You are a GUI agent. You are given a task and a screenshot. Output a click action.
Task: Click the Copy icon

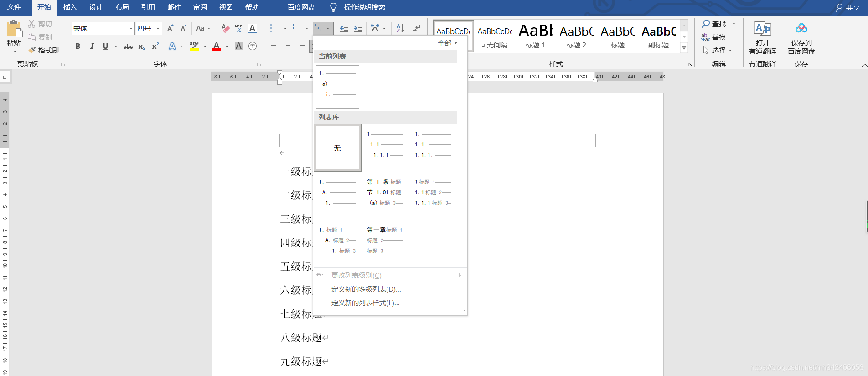31,37
